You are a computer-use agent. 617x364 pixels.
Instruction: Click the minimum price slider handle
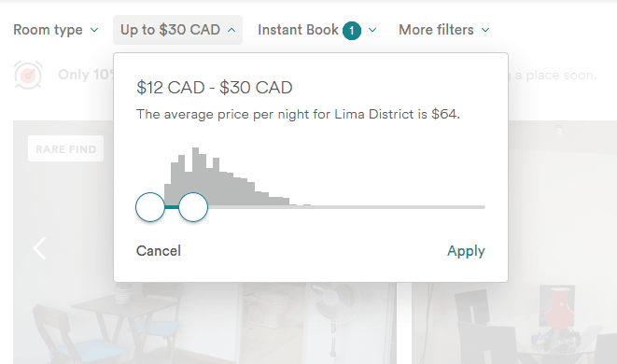tap(150, 207)
